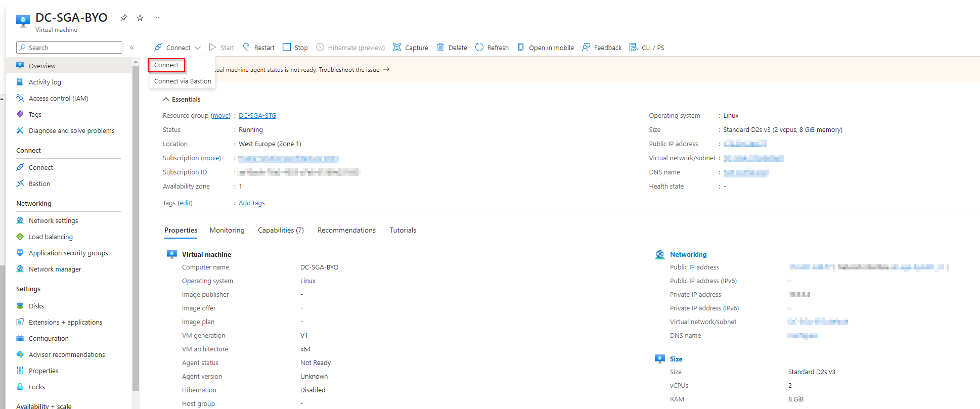
Task: Select Connect in the dropdown menu
Action: [x=166, y=65]
